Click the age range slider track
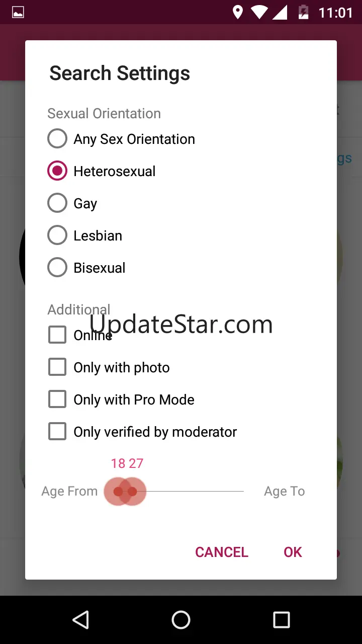The image size is (362, 644). [x=180, y=492]
